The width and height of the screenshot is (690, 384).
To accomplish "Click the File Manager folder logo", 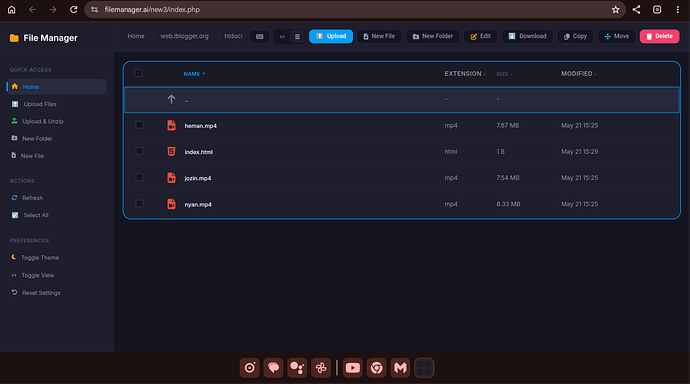I will 14,38.
